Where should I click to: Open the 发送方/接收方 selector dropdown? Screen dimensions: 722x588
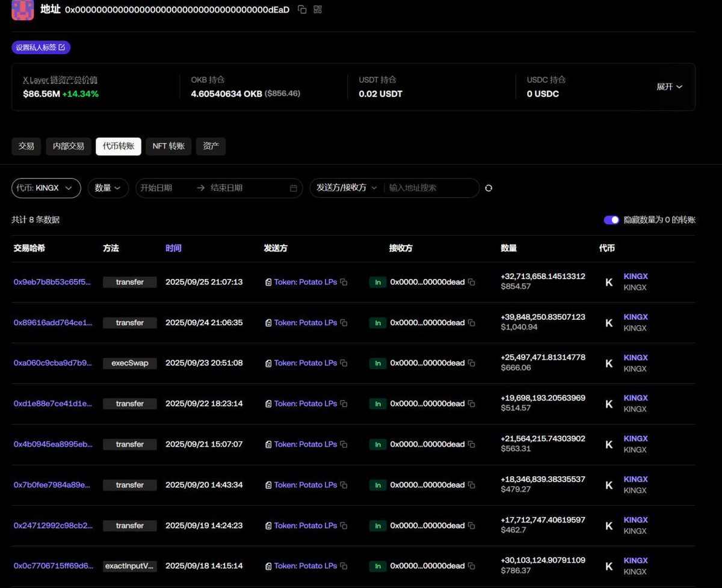347,188
